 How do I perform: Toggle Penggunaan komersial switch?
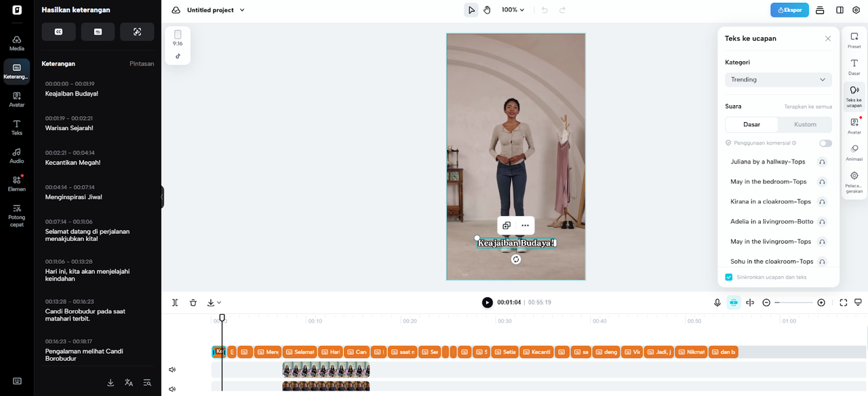pyautogui.click(x=825, y=143)
